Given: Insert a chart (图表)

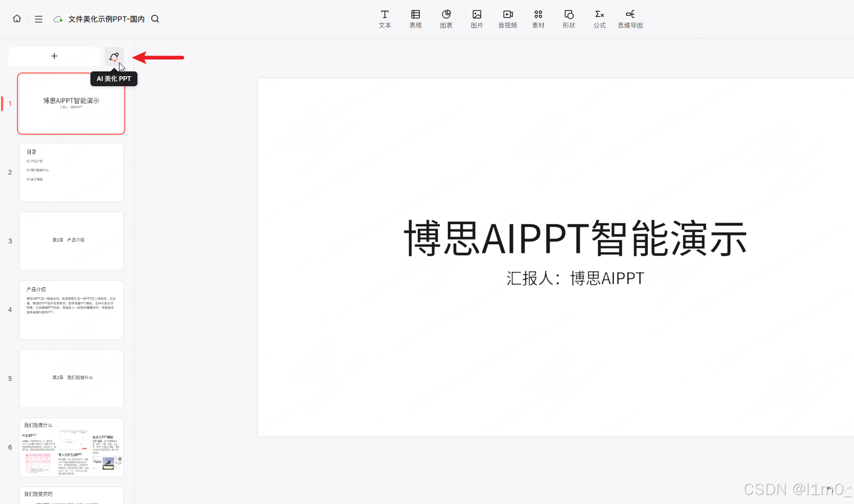Looking at the screenshot, I should coord(446,19).
